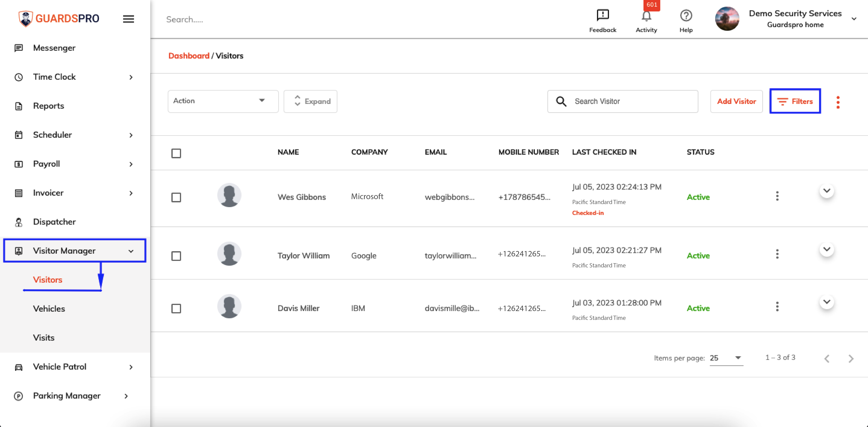Viewport: 868px width, 427px height.
Task: Open the red three-dot toolbar menu
Action: [x=838, y=102]
